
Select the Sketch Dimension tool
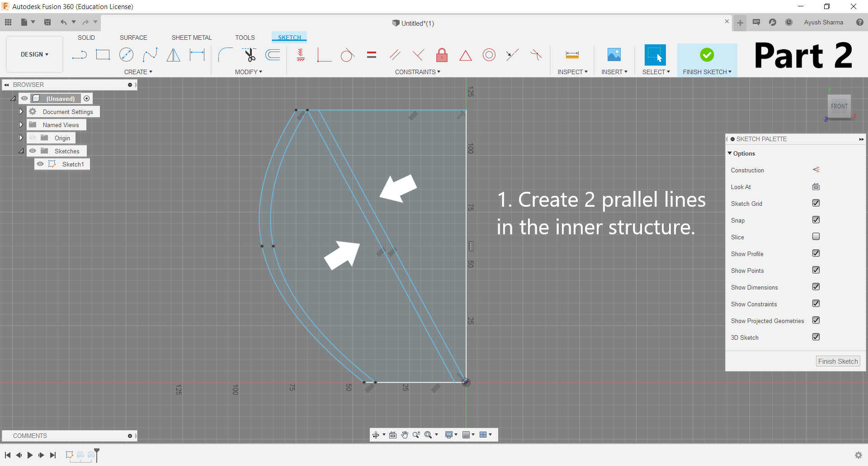point(197,55)
